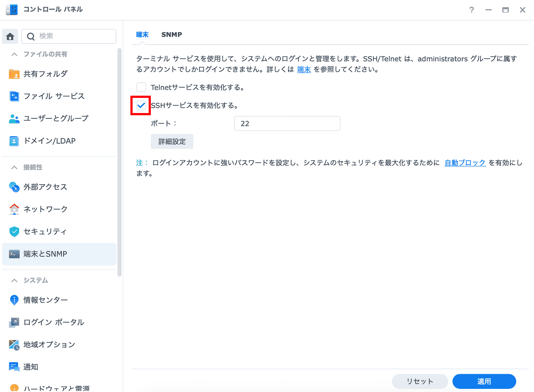Open 地域オプション map icon

point(14,344)
